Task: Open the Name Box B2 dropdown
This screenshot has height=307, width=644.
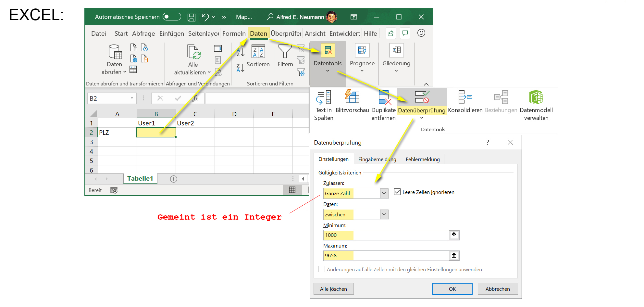Action: [x=132, y=98]
